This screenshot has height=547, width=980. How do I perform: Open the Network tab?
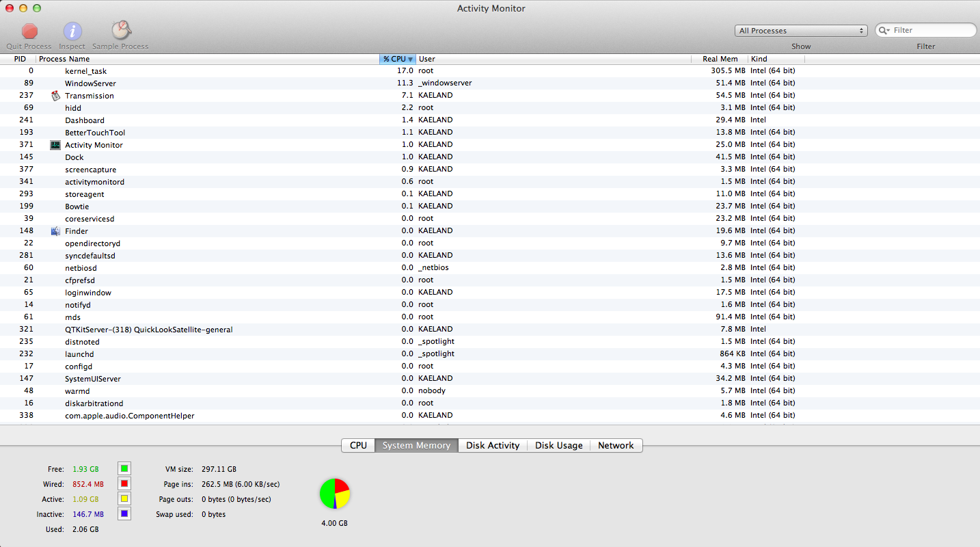(616, 445)
